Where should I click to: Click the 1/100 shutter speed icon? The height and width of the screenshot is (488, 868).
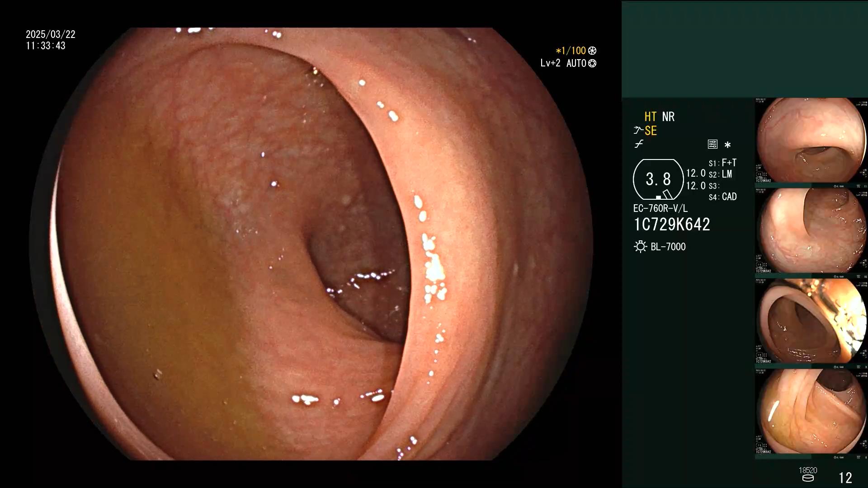592,51
